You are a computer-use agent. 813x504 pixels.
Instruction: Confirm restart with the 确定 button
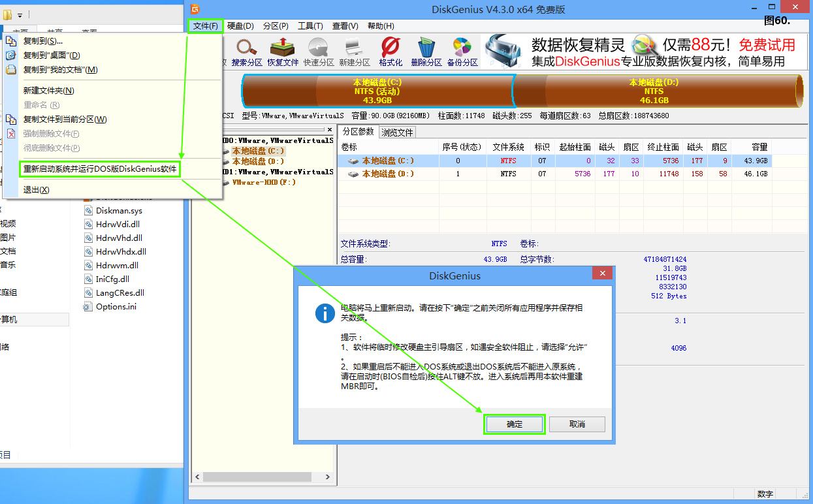pyautogui.click(x=515, y=424)
